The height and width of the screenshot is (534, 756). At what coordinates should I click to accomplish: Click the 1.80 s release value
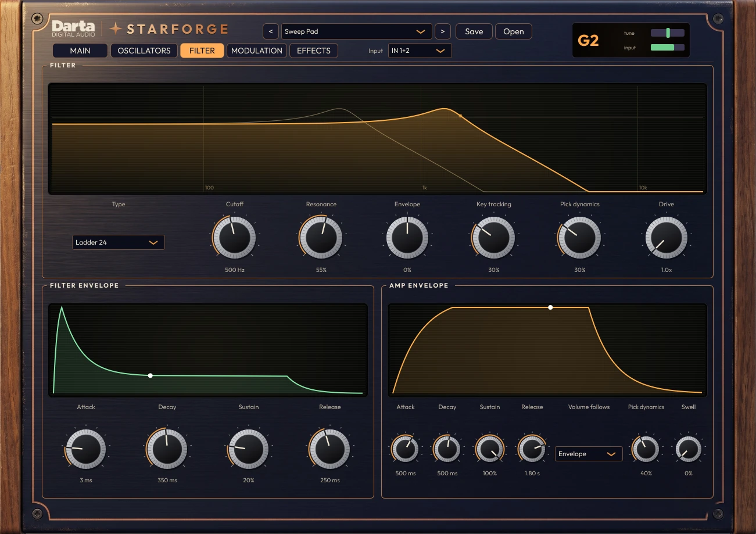coord(532,474)
